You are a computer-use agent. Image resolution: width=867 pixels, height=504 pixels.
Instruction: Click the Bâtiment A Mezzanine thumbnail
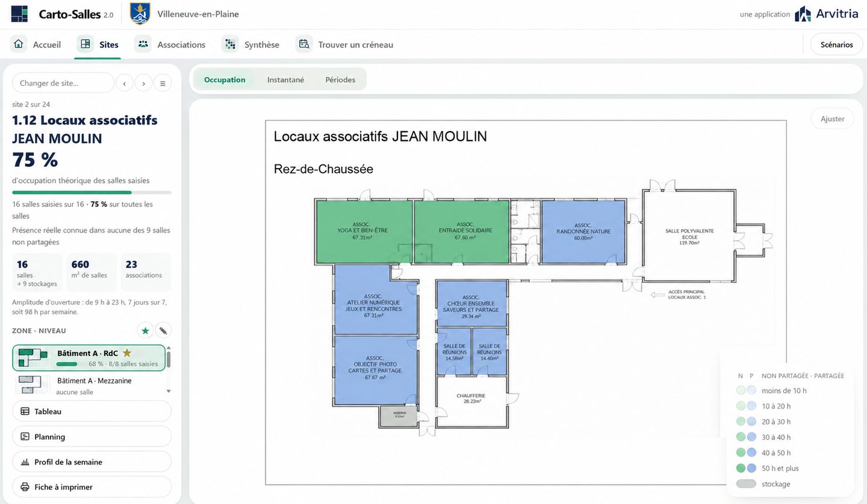click(x=33, y=385)
